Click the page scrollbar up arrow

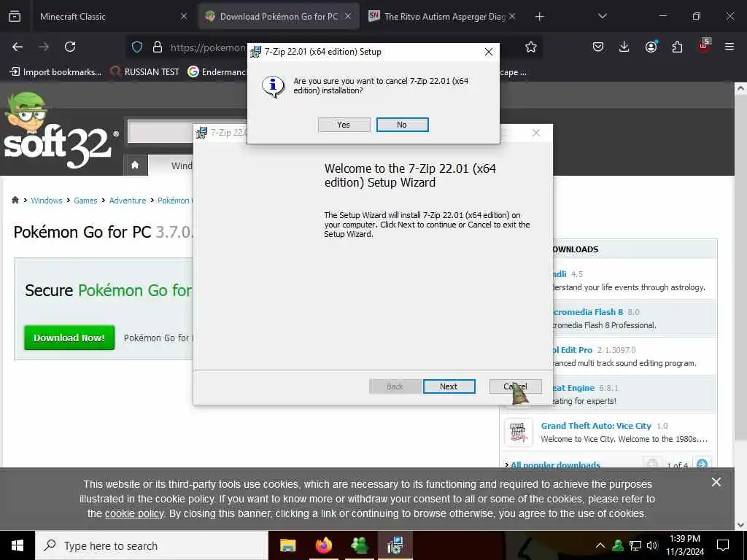(740, 88)
